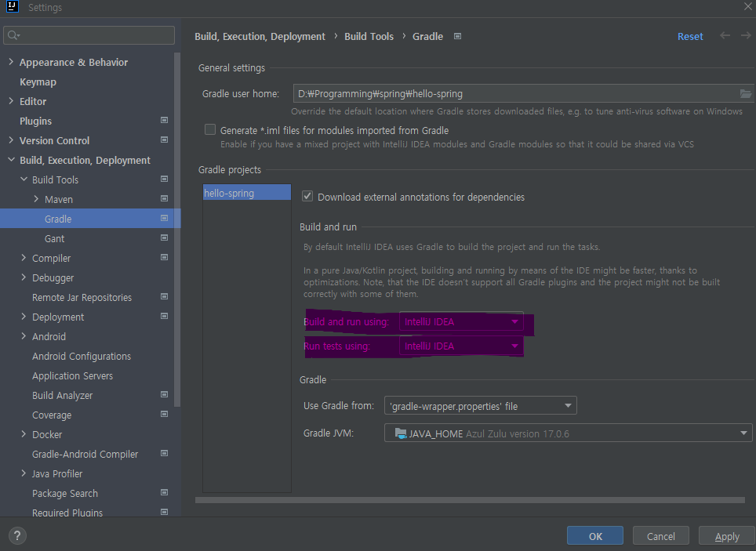Open the Build and run using dropdown
756x551 pixels.
tap(461, 321)
